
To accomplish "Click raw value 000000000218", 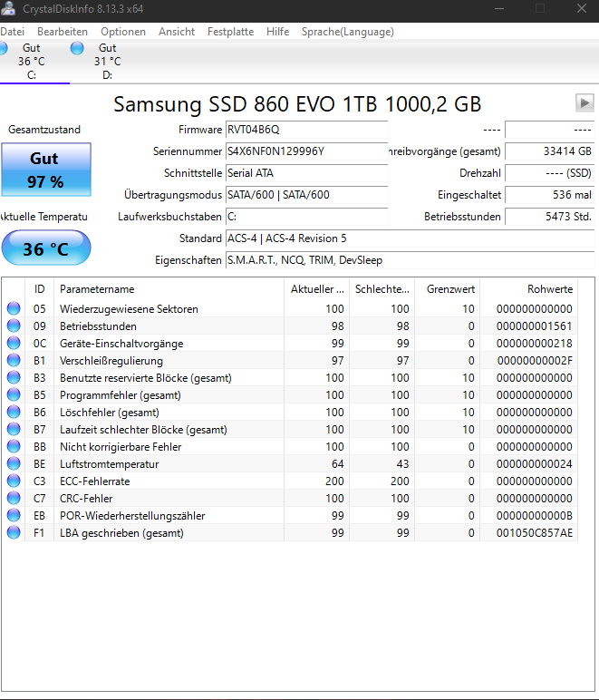I will coord(535,344).
